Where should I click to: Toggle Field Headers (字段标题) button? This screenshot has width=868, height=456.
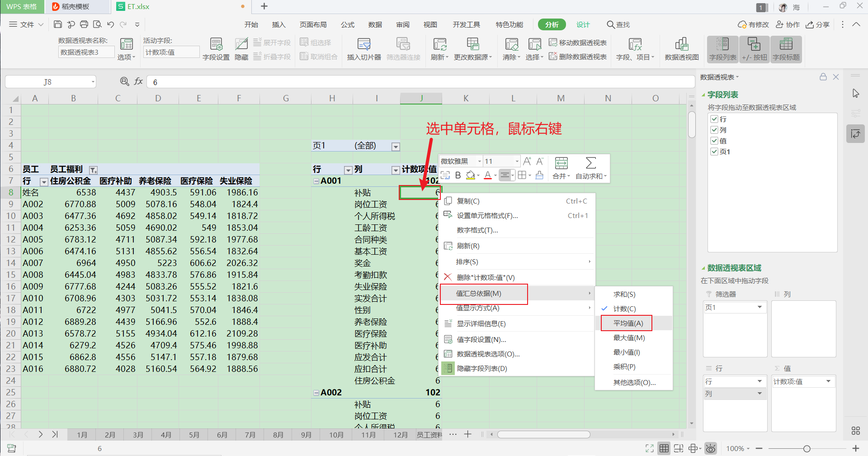pyautogui.click(x=786, y=49)
